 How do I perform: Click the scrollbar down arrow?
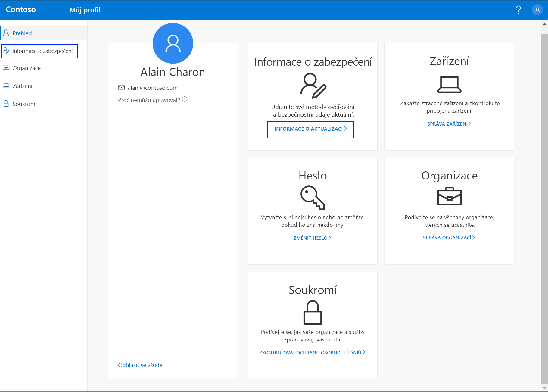click(x=544, y=388)
